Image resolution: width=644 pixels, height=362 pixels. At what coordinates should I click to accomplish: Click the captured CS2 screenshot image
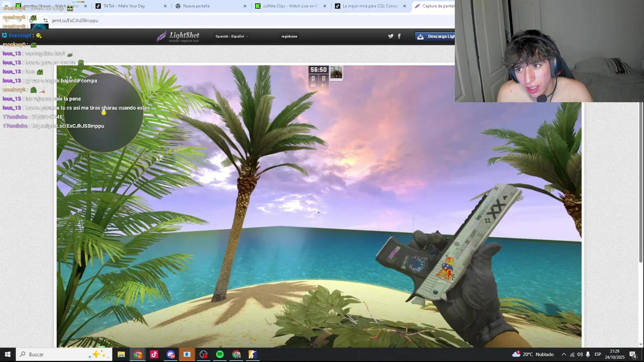tap(319, 206)
